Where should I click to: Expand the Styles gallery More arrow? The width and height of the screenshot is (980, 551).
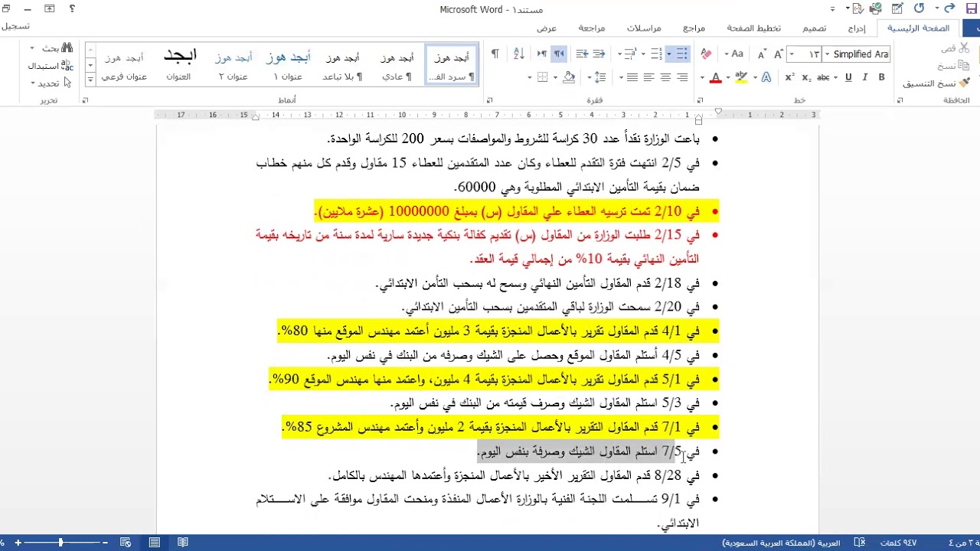tap(90, 79)
